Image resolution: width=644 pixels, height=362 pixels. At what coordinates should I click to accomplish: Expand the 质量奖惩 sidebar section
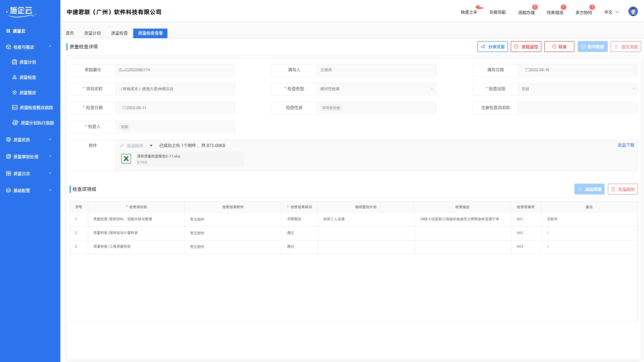(50, 140)
